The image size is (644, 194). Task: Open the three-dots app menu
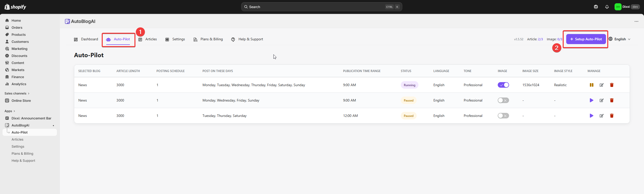pyautogui.click(x=636, y=21)
